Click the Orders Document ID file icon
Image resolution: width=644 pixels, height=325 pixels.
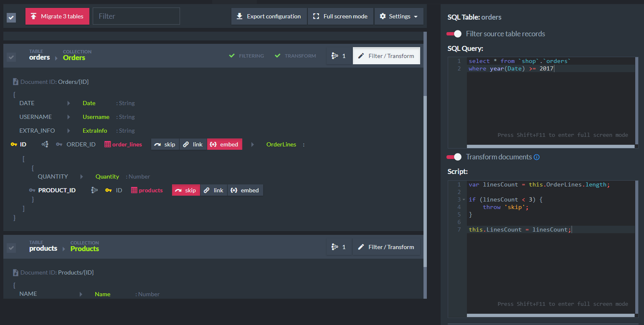tap(15, 82)
